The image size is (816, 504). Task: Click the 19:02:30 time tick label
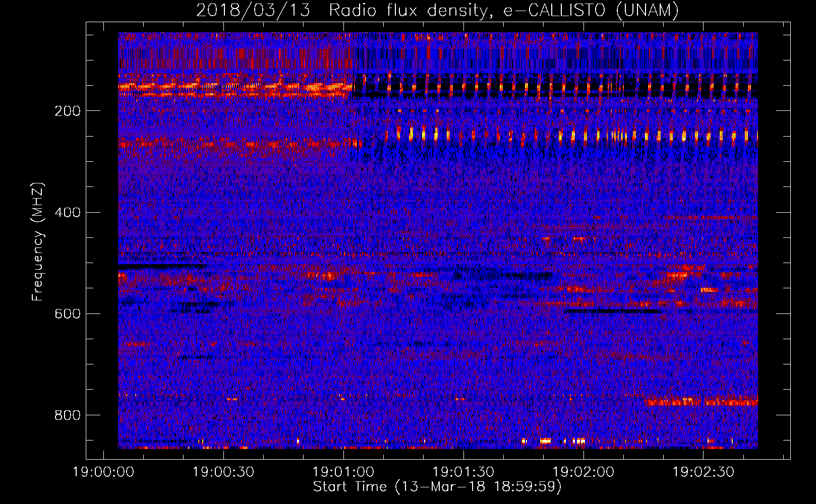click(704, 472)
